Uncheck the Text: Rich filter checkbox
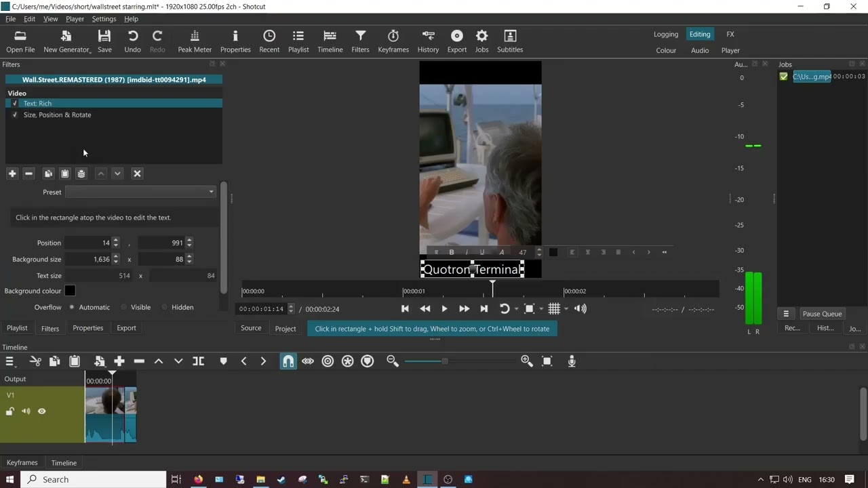 click(15, 104)
